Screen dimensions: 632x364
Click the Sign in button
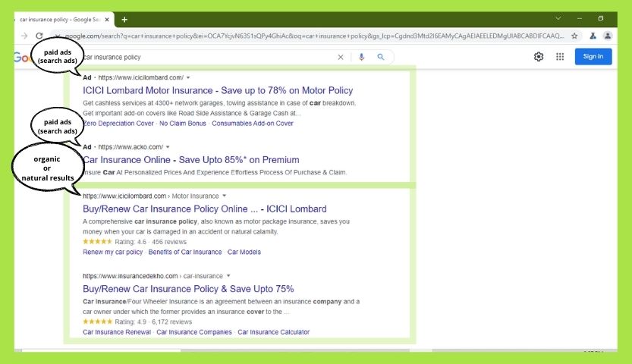pos(593,56)
